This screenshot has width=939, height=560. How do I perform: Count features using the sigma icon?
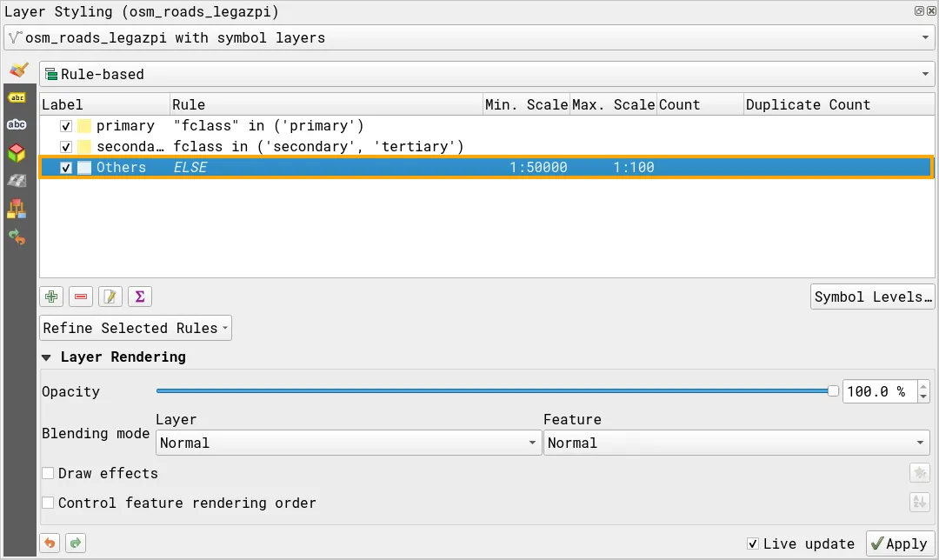tap(140, 296)
